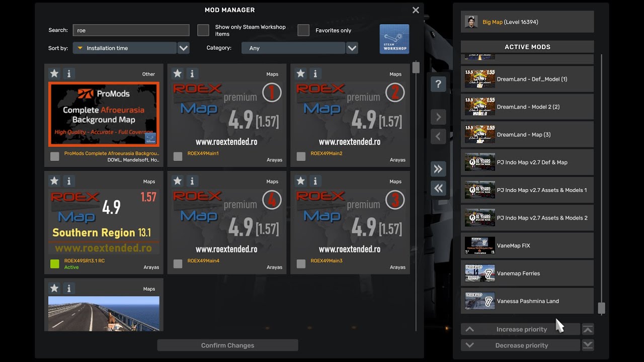Star the ROEX49Main1 mod
Image resolution: width=644 pixels, height=362 pixels.
178,74
